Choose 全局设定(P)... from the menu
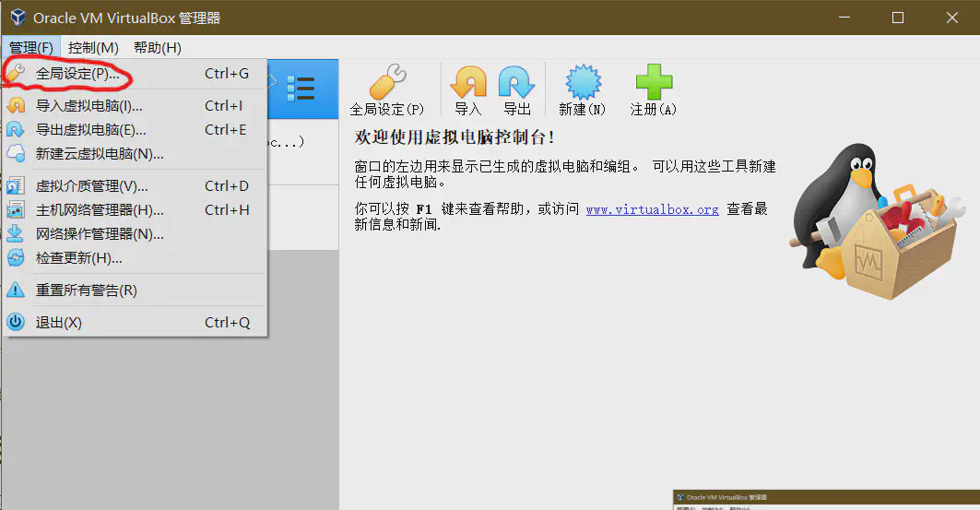Image resolution: width=980 pixels, height=510 pixels. coord(135,74)
